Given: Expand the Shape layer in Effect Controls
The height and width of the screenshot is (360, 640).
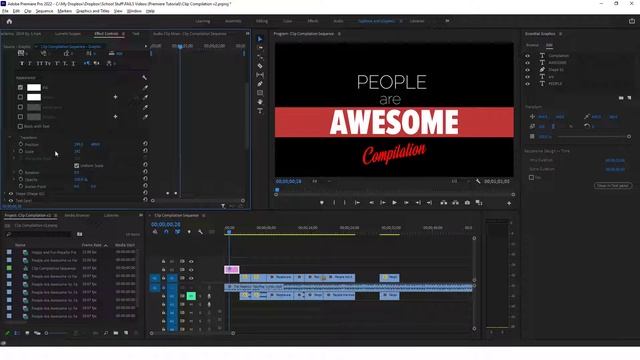Looking at the screenshot, I should 5,193.
